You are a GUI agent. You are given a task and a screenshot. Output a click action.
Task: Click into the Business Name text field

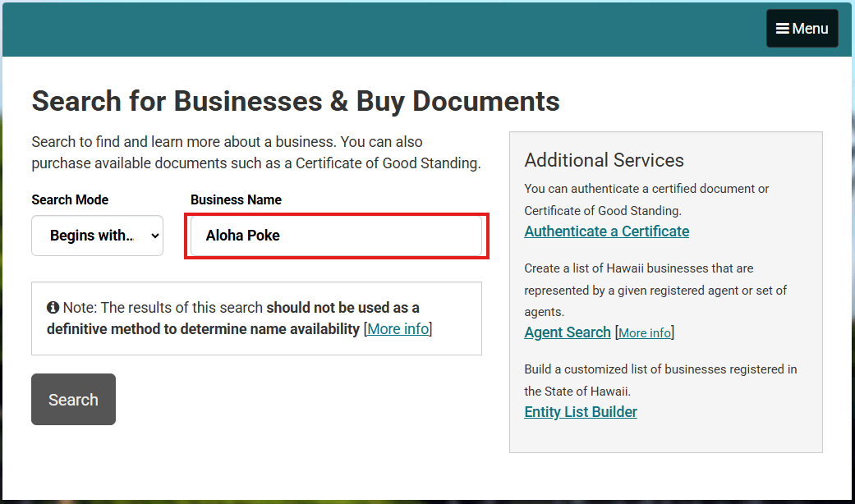(336, 236)
